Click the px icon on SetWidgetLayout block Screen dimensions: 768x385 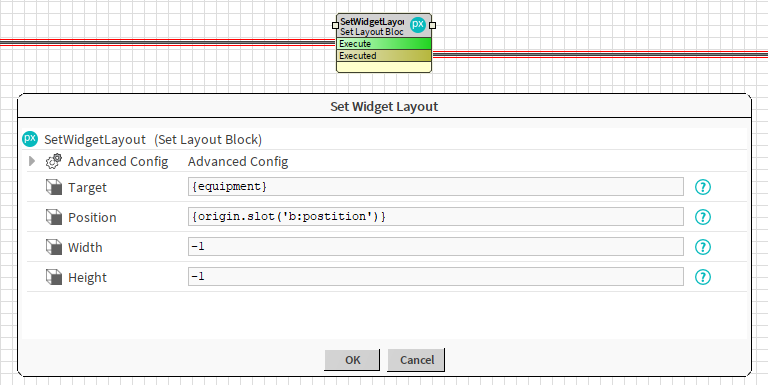pos(417,24)
